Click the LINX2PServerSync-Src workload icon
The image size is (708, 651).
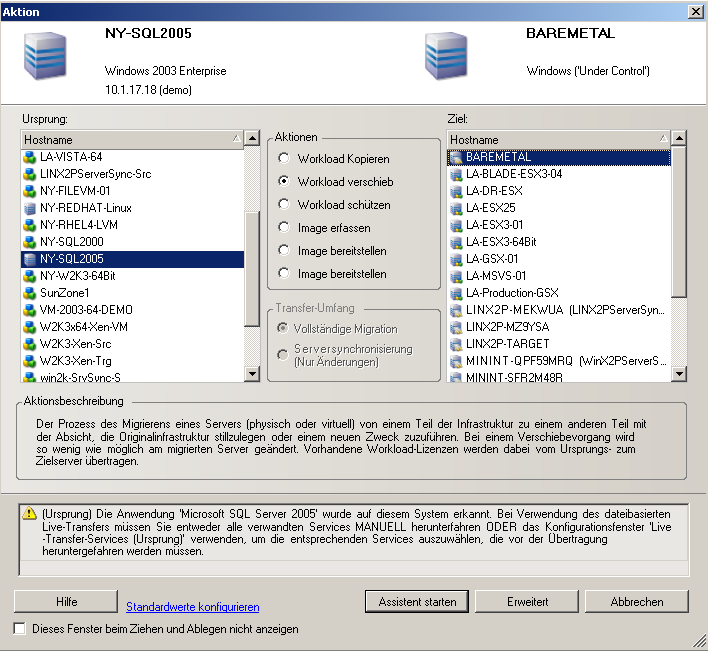[29, 174]
